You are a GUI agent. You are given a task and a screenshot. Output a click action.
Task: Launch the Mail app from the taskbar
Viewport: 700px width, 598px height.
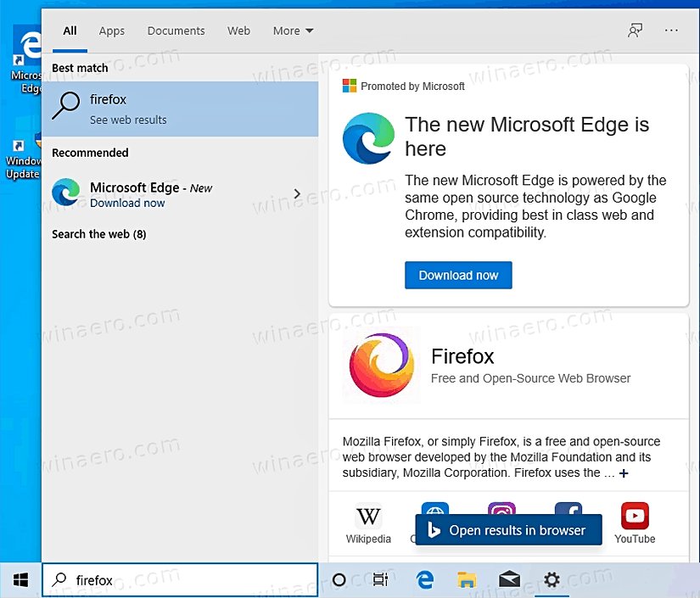(509, 580)
